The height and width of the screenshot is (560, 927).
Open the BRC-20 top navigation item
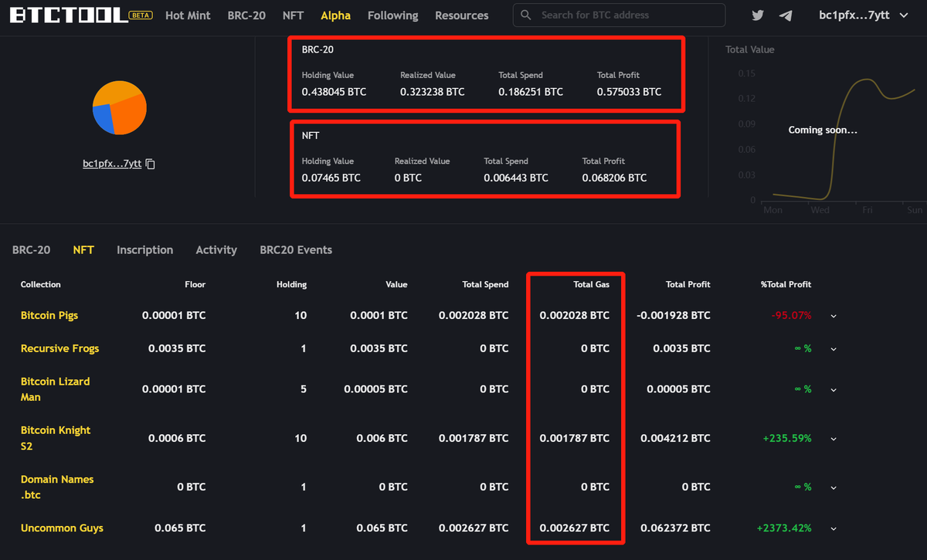coord(246,15)
